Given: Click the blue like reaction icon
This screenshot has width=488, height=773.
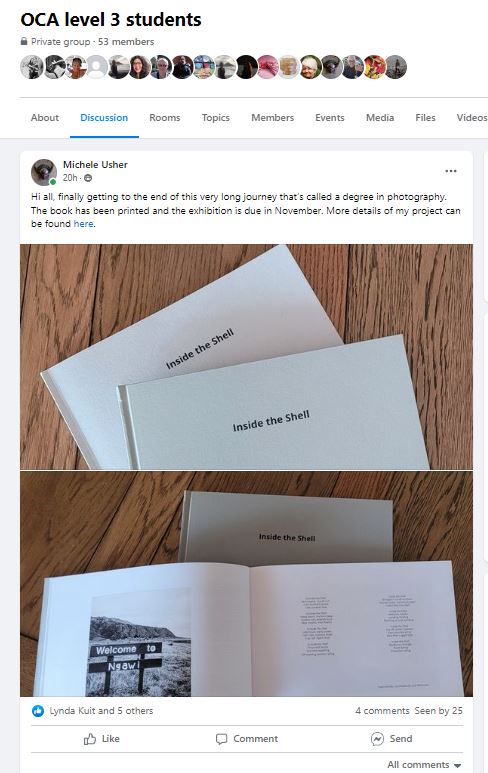Looking at the screenshot, I should coord(38,710).
